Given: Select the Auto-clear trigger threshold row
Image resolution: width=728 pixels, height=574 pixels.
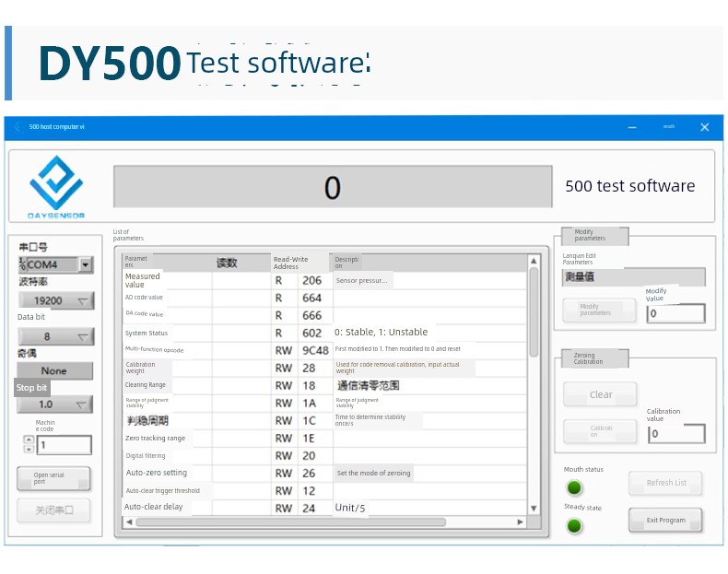Looking at the screenshot, I should point(324,491).
